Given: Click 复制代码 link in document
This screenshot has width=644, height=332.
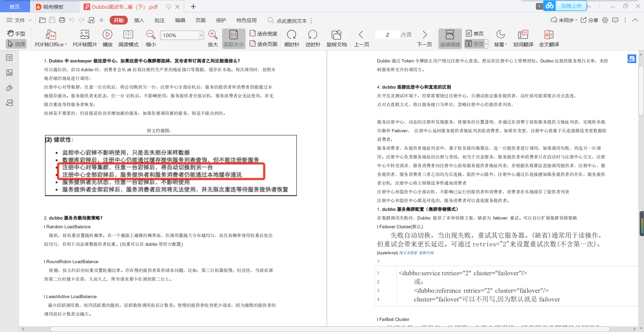Looking at the screenshot, I should pos(426,253).
